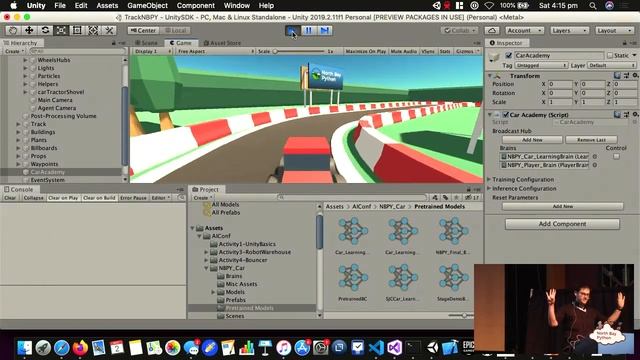Click the Add Component button
Screen dimensions: 640x360
pos(562,224)
